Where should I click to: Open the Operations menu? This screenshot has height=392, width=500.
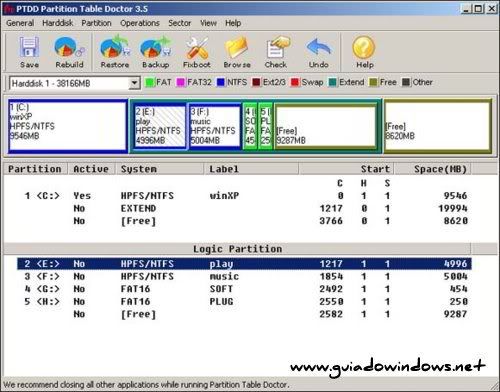pos(140,23)
